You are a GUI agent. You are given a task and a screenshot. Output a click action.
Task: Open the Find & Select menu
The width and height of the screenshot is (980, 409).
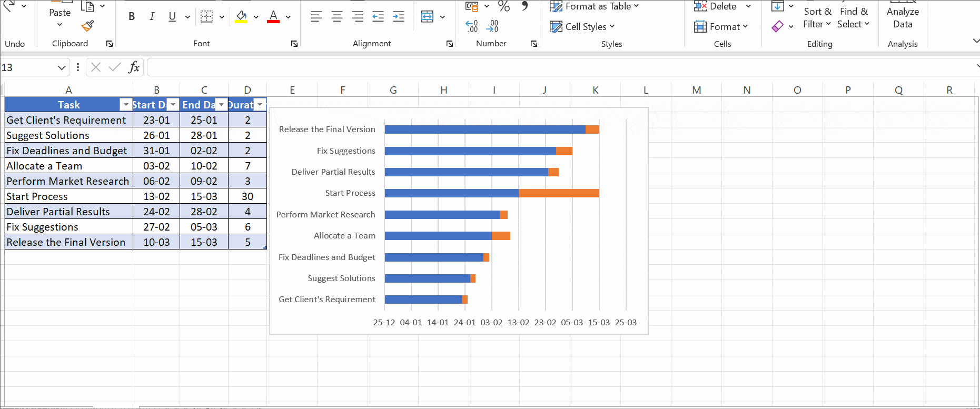tap(854, 17)
